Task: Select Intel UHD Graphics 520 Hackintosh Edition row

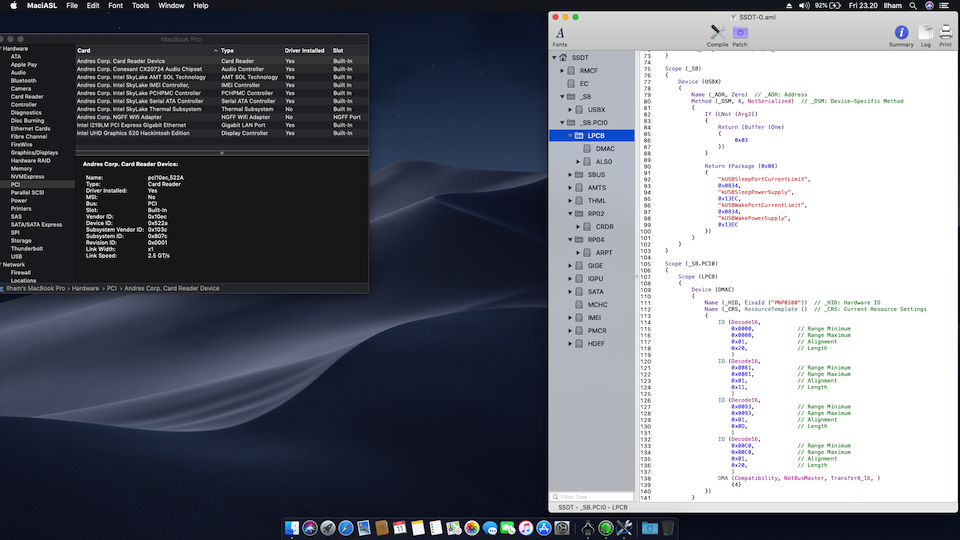Action: pyautogui.click(x=222, y=133)
